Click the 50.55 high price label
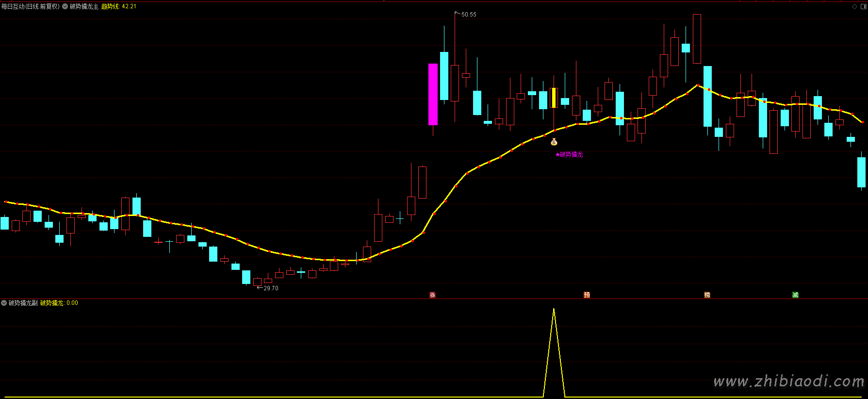The image size is (868, 399). pos(468,15)
